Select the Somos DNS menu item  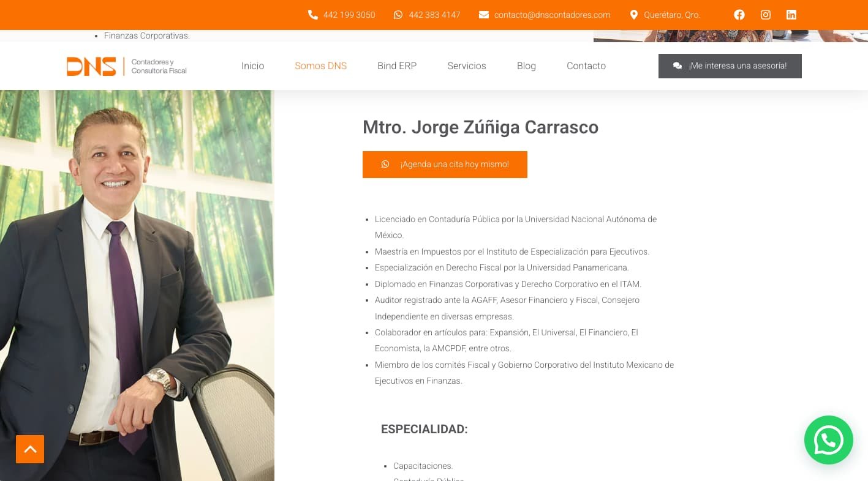pyautogui.click(x=320, y=66)
